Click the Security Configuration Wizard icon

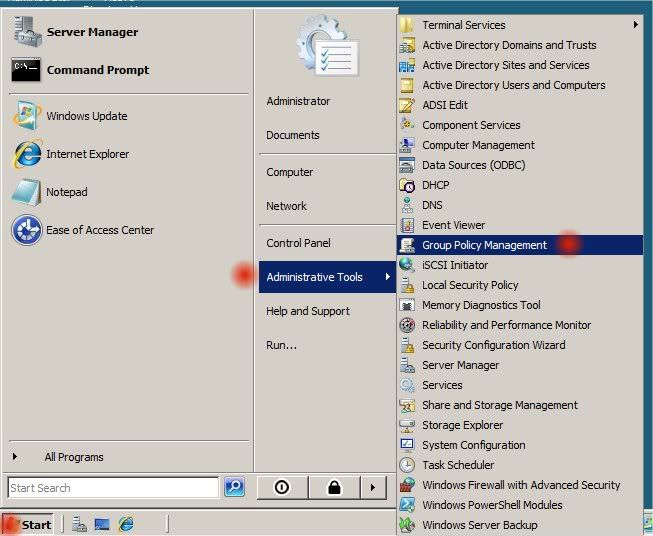406,345
